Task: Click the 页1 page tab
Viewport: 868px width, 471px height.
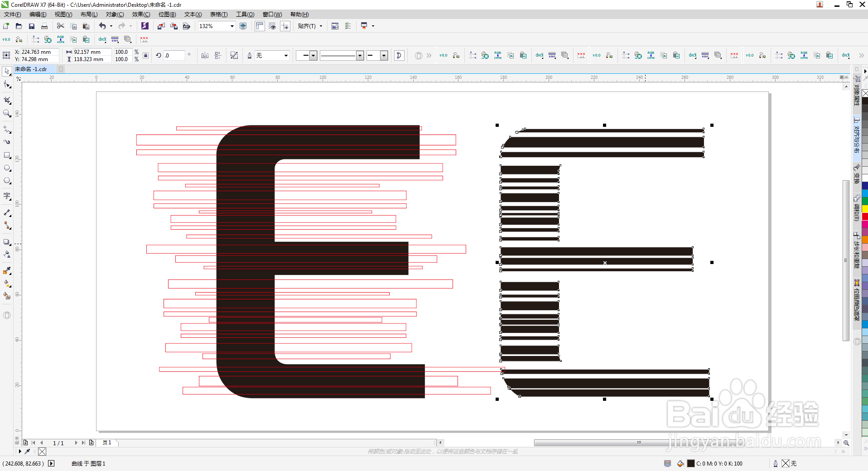Action: (107, 443)
